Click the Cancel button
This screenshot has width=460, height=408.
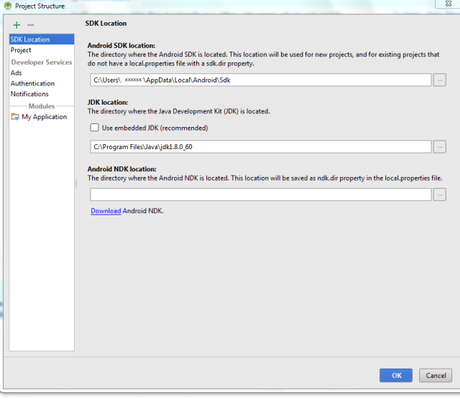coord(436,375)
